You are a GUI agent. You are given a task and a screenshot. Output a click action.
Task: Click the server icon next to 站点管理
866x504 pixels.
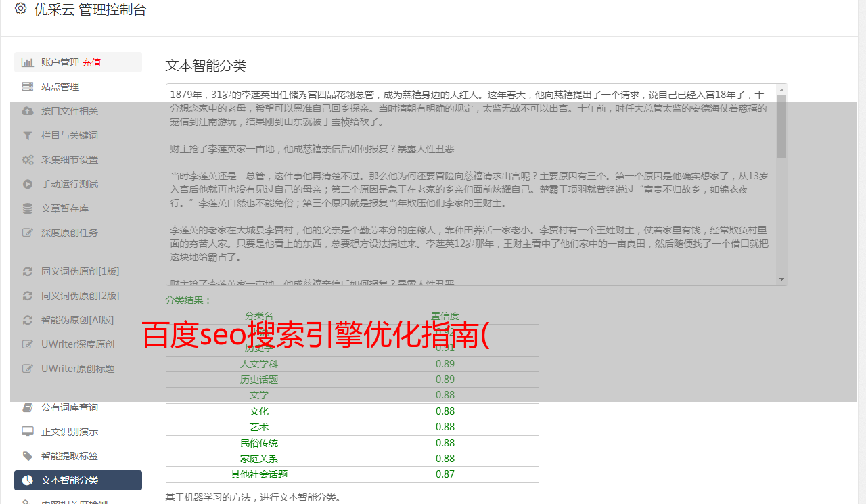coord(28,87)
